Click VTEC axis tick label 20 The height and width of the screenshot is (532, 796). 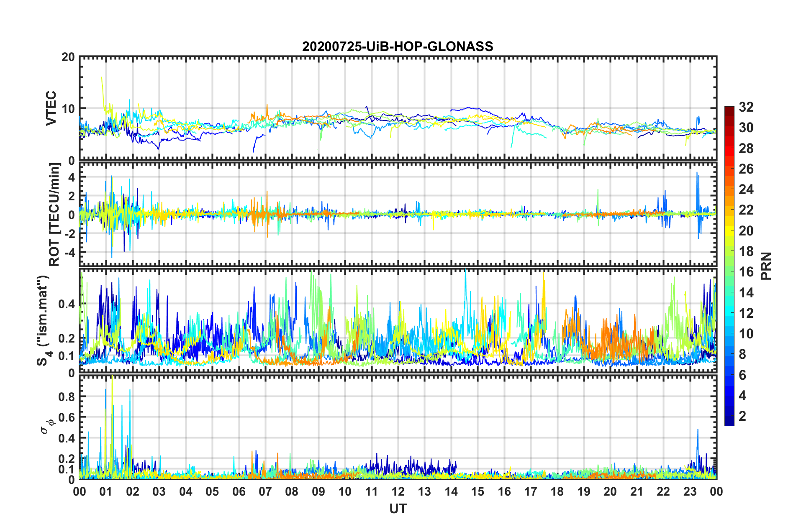tap(68, 57)
